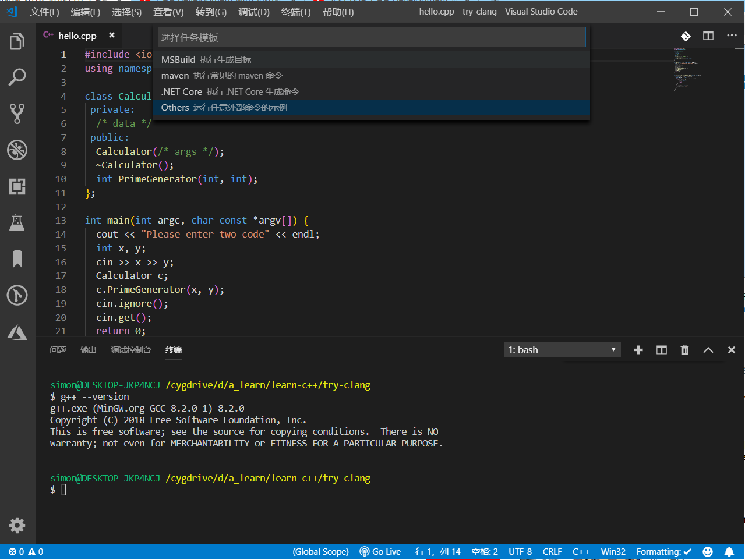745x560 pixels.
Task: Select the maven task template
Action: [x=372, y=76]
